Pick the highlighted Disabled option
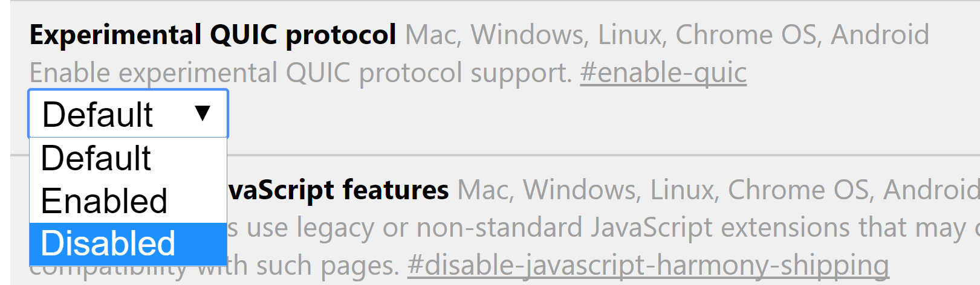 (128, 244)
